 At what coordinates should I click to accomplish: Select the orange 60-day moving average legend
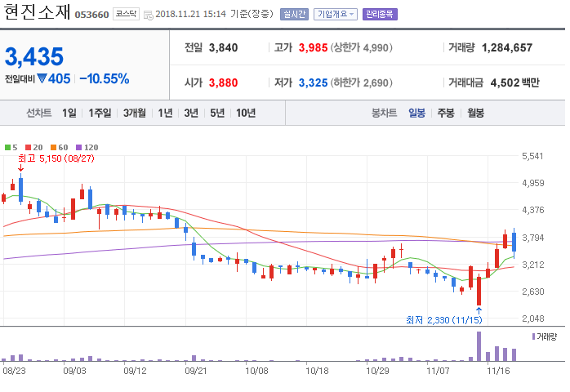coord(60,147)
